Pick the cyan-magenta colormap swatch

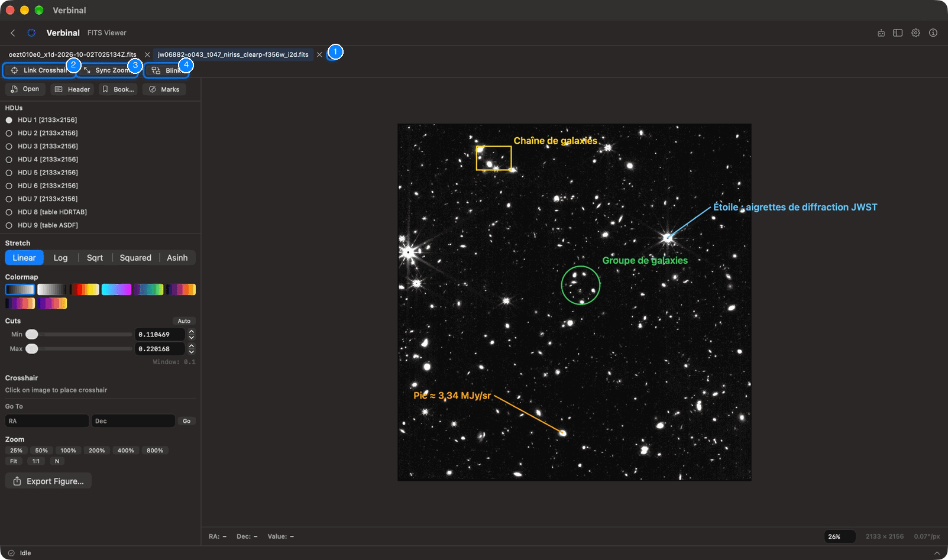coord(117,289)
